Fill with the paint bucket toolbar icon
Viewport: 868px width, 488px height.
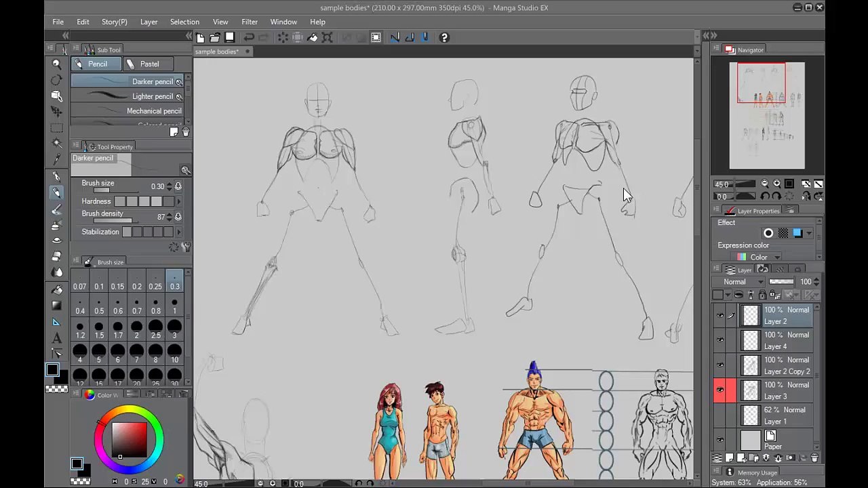coord(313,37)
